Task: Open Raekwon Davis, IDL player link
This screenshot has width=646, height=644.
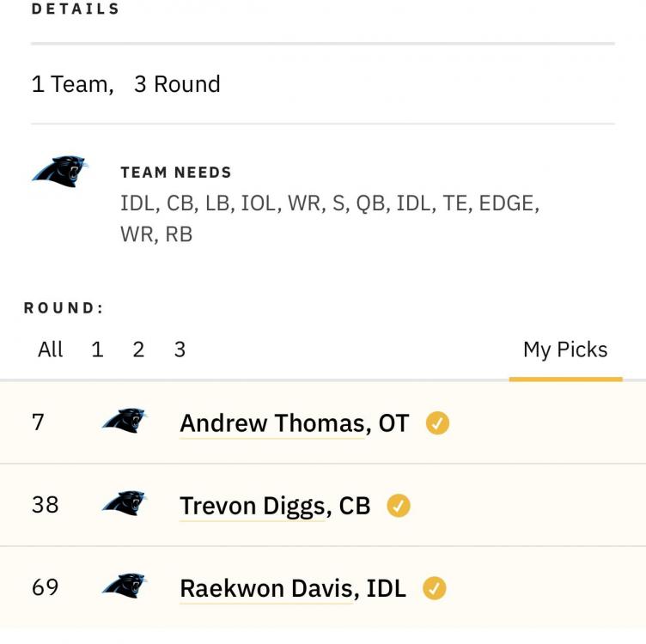Action: pyautogui.click(x=293, y=588)
